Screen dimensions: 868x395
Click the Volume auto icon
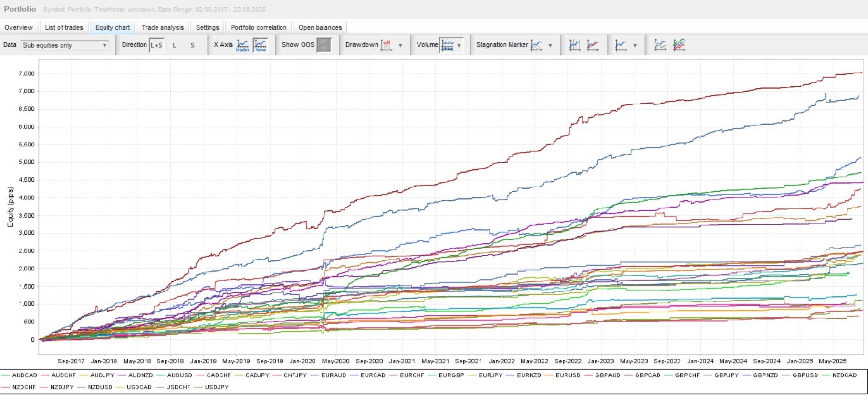(448, 45)
